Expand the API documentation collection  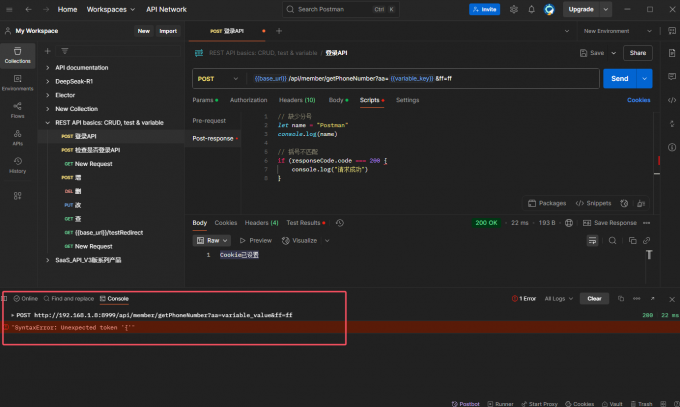click(x=48, y=68)
